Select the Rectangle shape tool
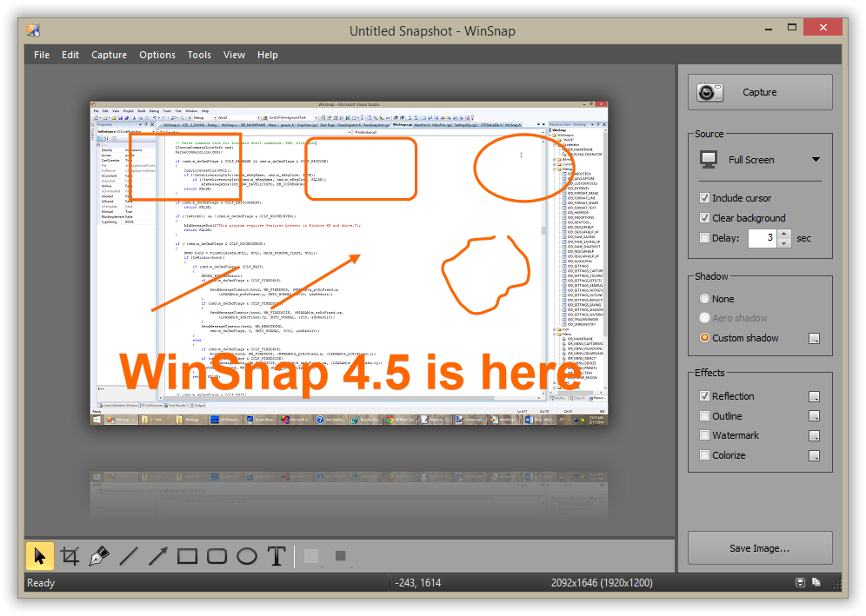The width and height of the screenshot is (866, 616). pyautogui.click(x=187, y=556)
